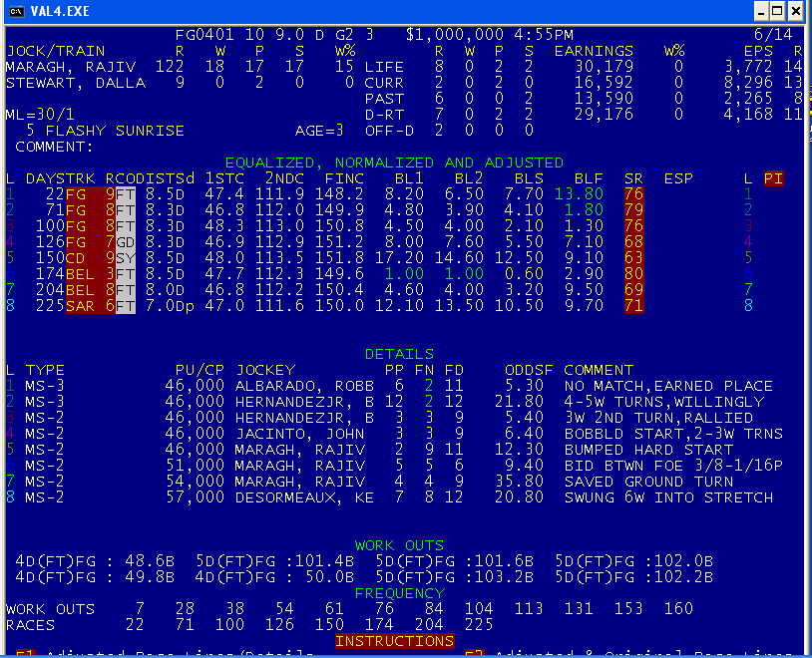This screenshot has height=658, width=812.
Task: Close the VAL4.EXE console window
Action: [x=795, y=11]
